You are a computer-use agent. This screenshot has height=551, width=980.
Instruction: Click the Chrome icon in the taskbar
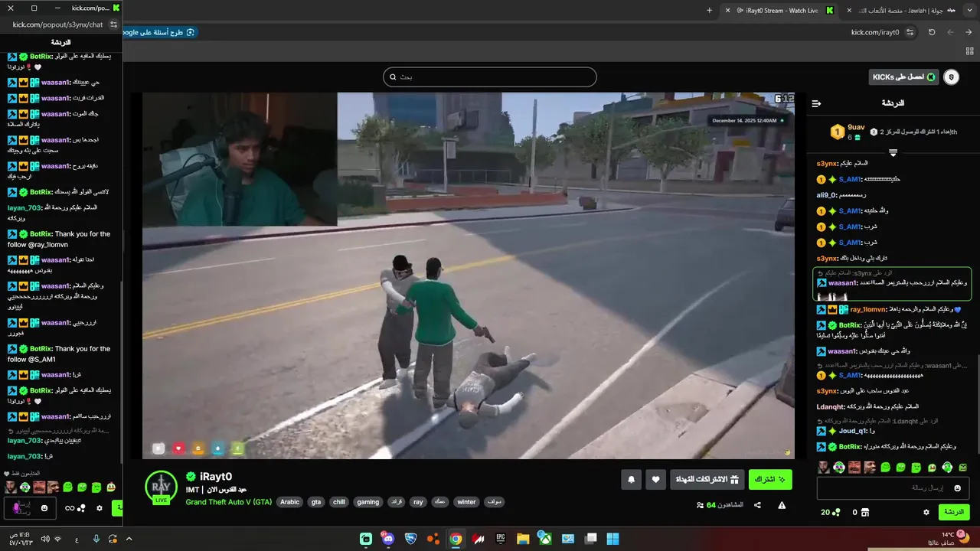pos(456,539)
